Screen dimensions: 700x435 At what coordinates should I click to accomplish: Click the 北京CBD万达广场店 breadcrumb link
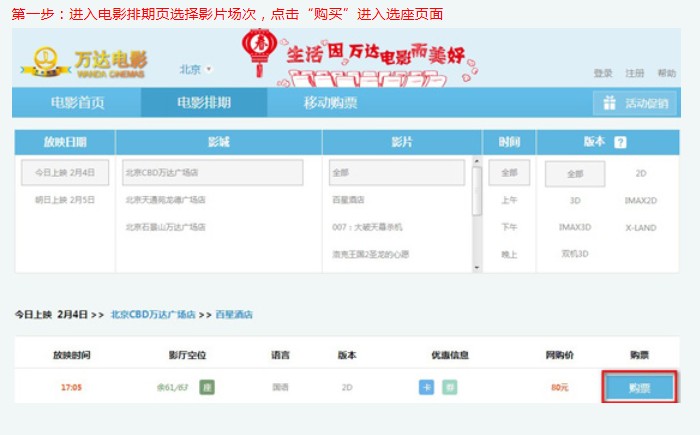[153, 314]
